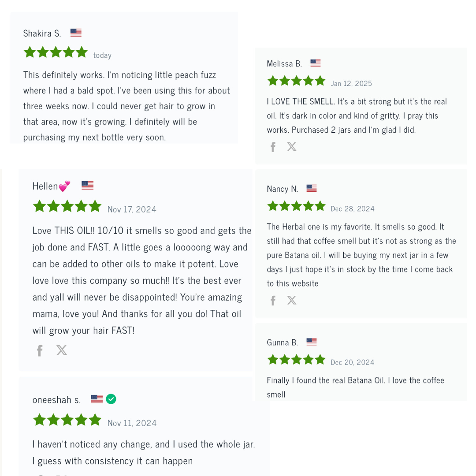This screenshot has width=476, height=476.
Task: Share Melissa B.'s review on Facebook
Action: click(273, 147)
